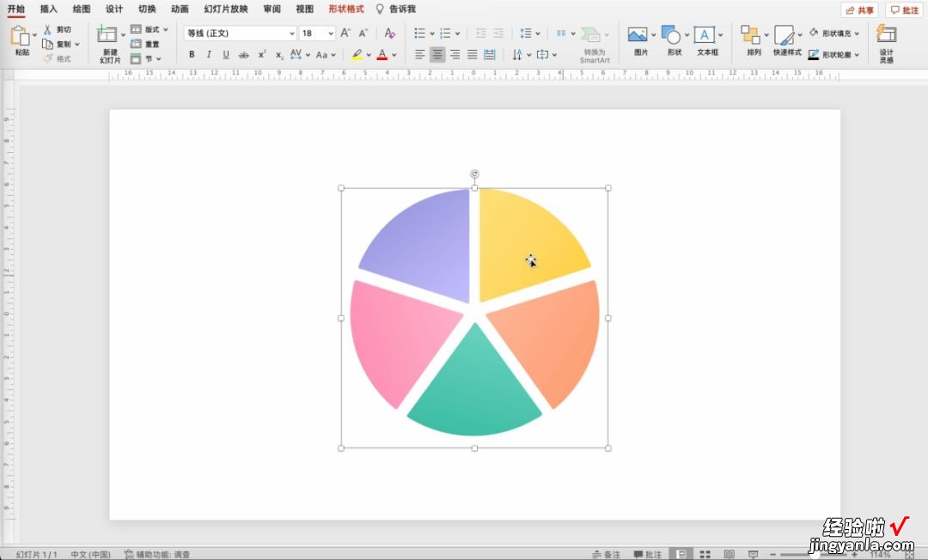
Task: Expand the Layout (版式) dropdown
Action: (x=166, y=29)
